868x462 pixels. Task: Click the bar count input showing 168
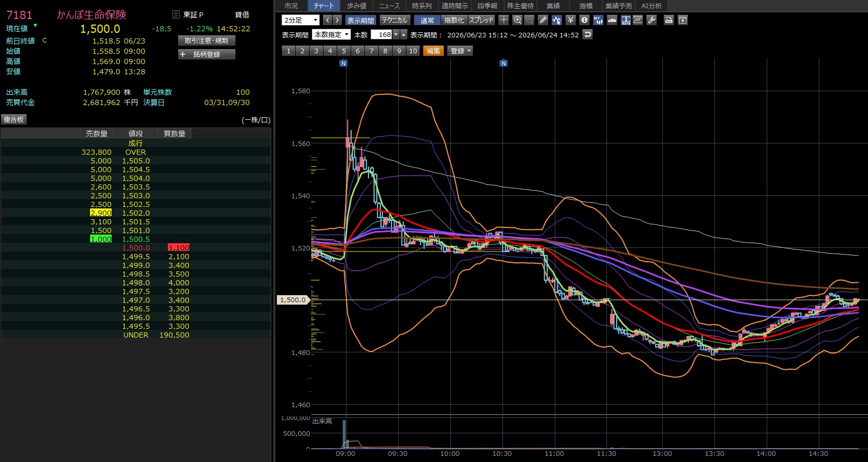(x=381, y=35)
